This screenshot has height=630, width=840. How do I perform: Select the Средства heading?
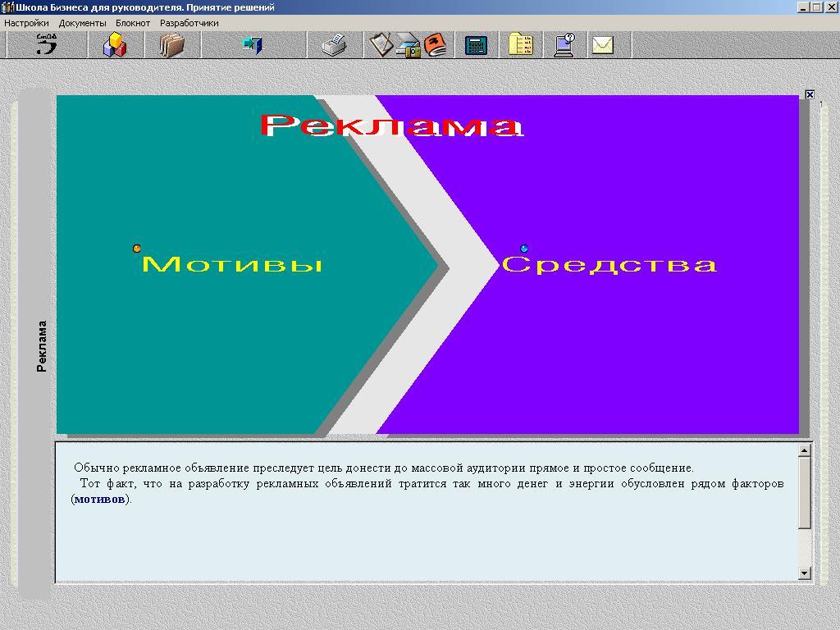pos(609,264)
